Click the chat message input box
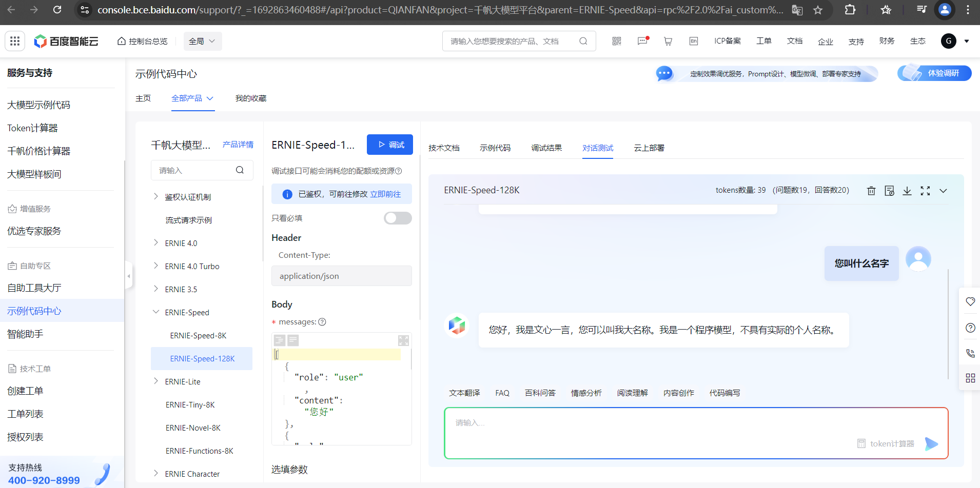 pos(696,433)
